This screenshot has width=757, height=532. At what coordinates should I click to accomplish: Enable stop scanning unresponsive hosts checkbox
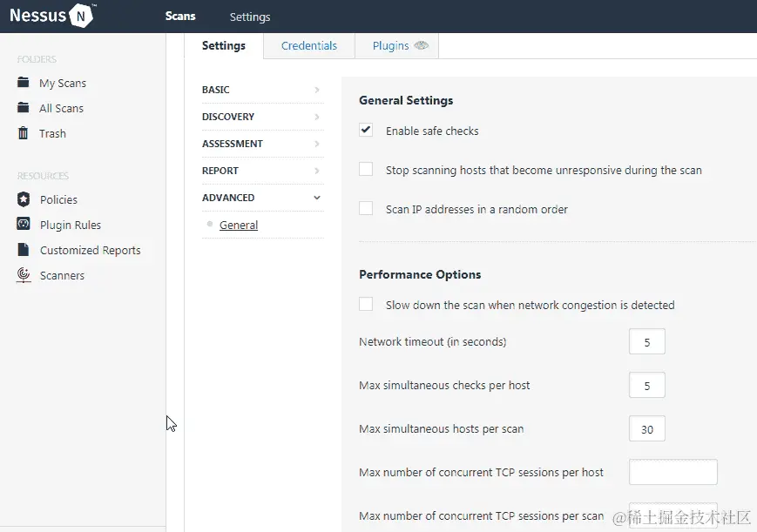(x=366, y=170)
